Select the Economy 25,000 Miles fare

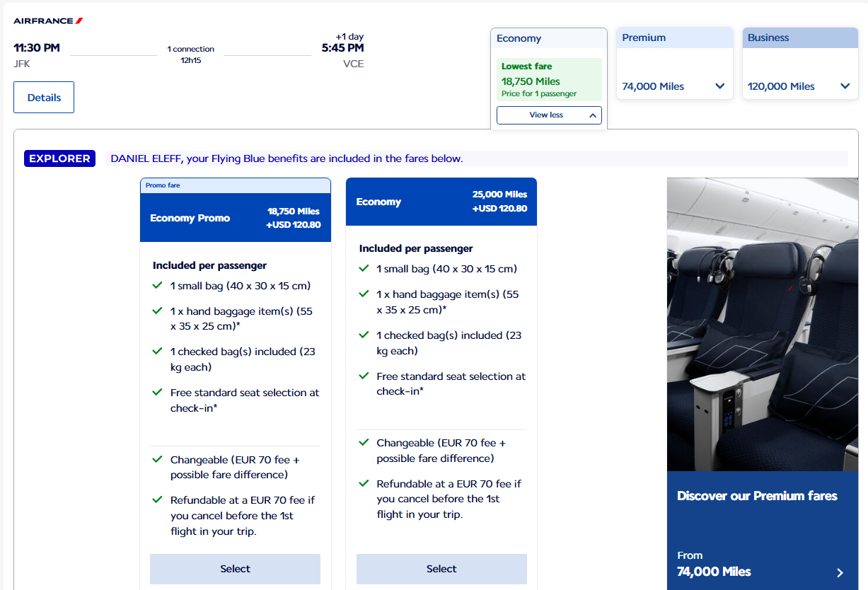(x=441, y=569)
